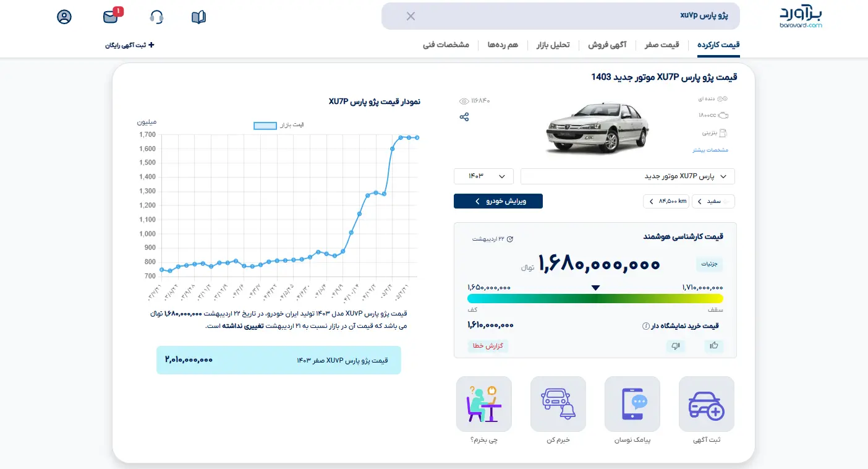Screen dimensions: 868x469
Task: Click the page title قیمت پژو پارس XU7P موتور جدید 1403
Action: click(x=664, y=77)
